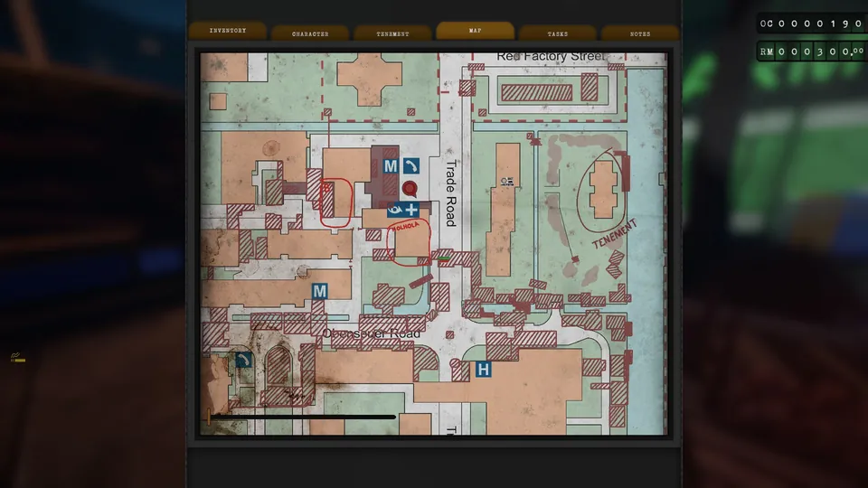This screenshot has width=868, height=488.
Task: Switch to the Character tab
Action: point(310,33)
